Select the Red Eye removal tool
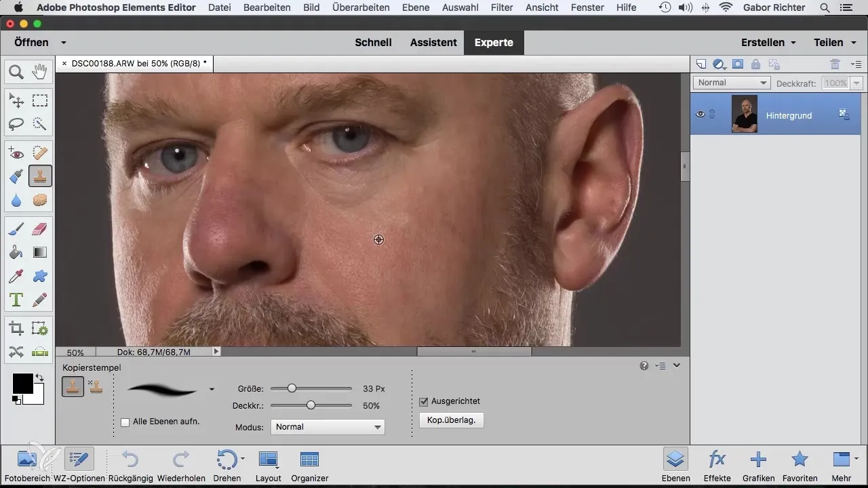 pos(16,152)
